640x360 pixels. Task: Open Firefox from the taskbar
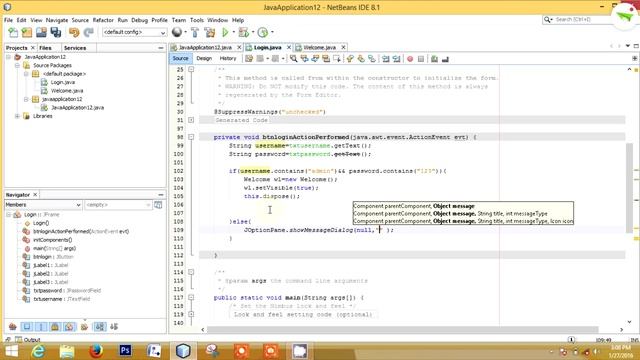[x=96, y=351]
